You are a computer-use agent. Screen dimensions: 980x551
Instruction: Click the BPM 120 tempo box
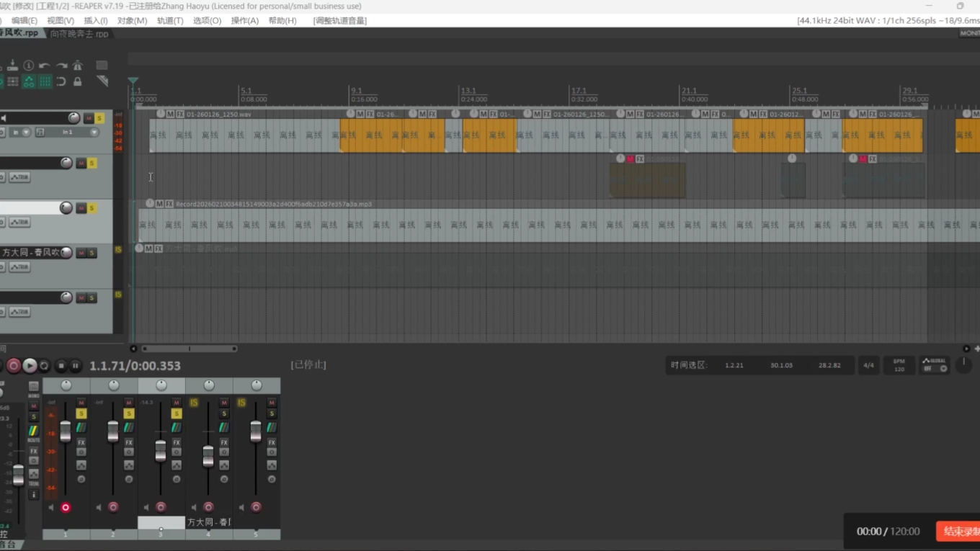coord(899,365)
